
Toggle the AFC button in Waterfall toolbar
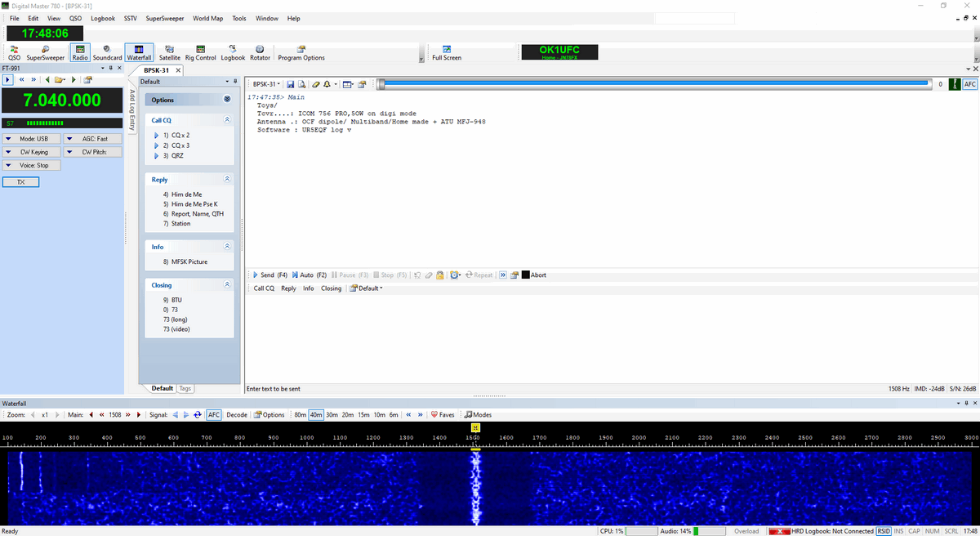click(214, 415)
